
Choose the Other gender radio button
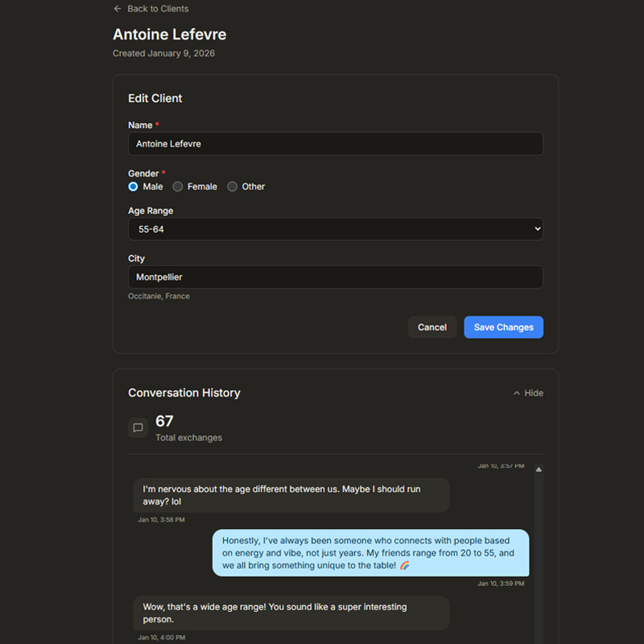[233, 187]
